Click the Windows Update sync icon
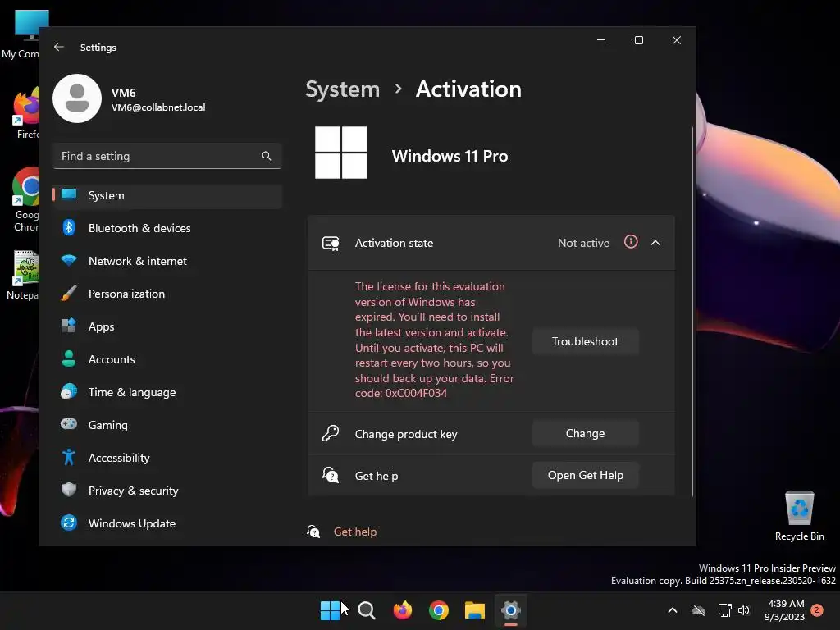Image resolution: width=840 pixels, height=630 pixels. coord(69,523)
